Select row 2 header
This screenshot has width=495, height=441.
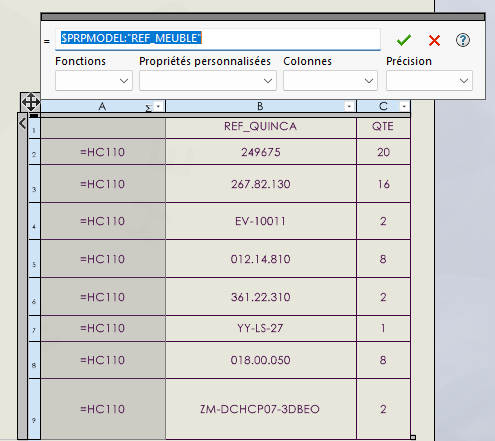34,152
